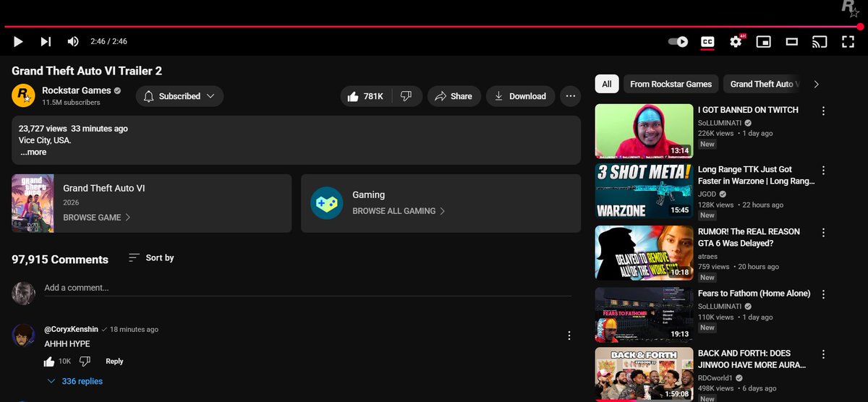Open player settings gear

pos(736,42)
